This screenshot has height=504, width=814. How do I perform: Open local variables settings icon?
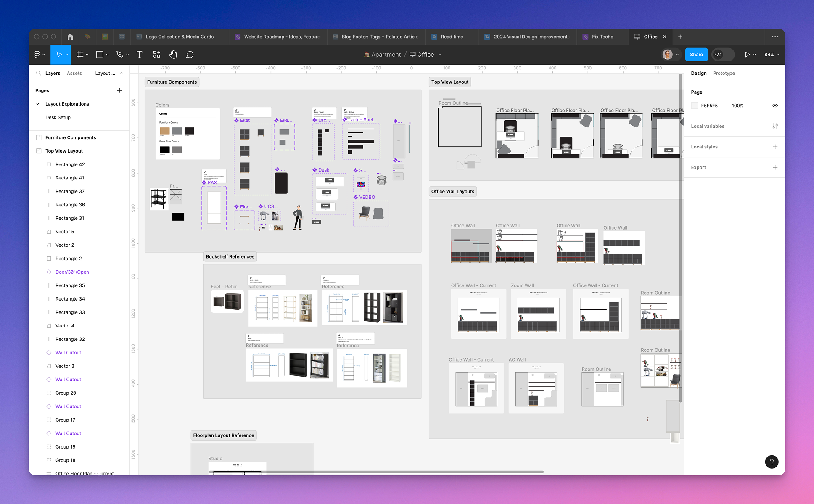point(775,126)
